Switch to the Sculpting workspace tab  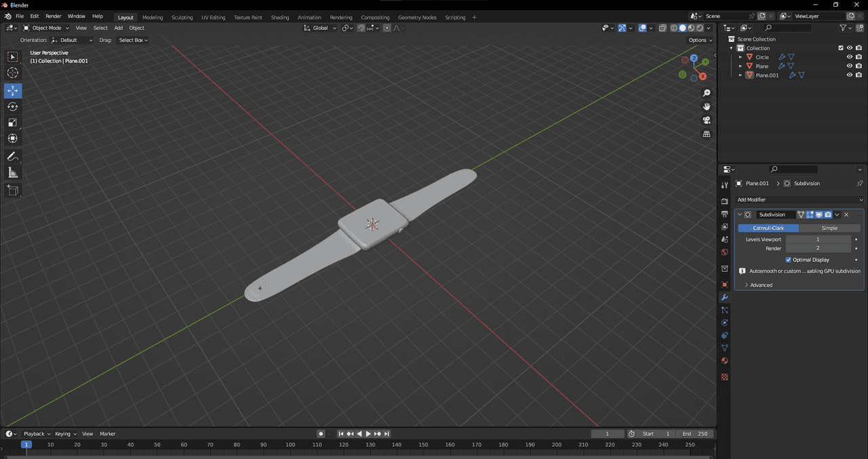click(182, 18)
